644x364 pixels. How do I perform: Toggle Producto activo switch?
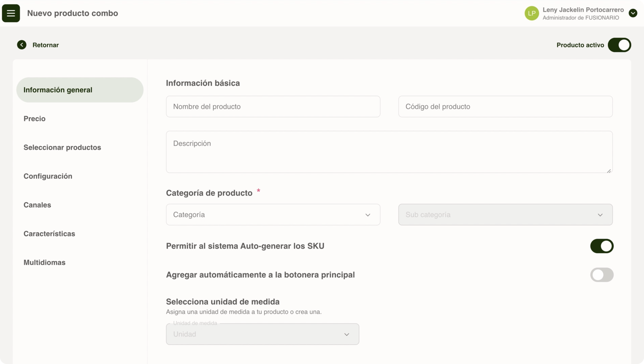click(x=619, y=45)
